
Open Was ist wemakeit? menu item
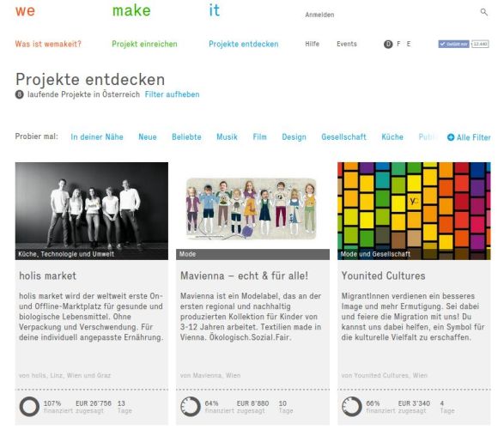point(48,44)
